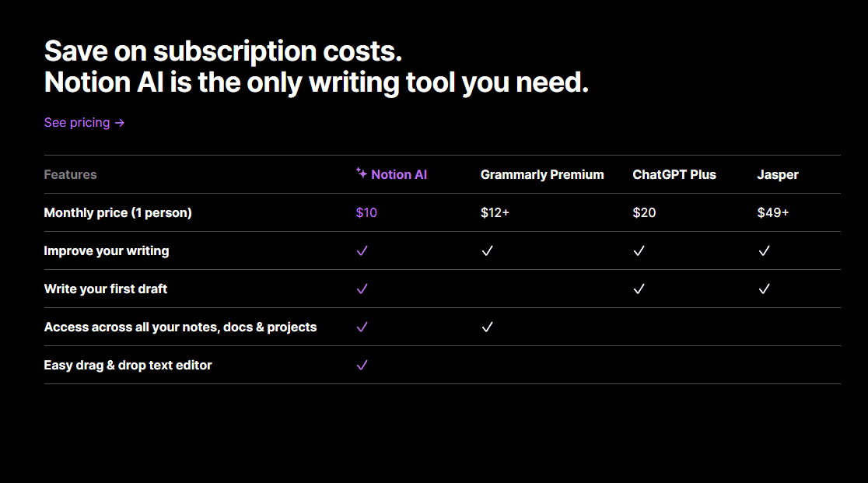Click the Features column label
This screenshot has height=483, width=868.
70,175
